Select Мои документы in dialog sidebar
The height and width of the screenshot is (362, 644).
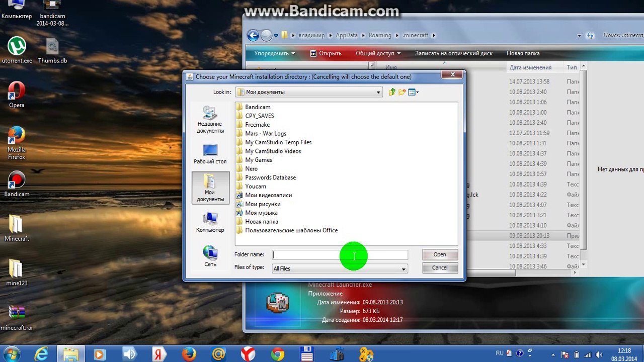pyautogui.click(x=210, y=188)
